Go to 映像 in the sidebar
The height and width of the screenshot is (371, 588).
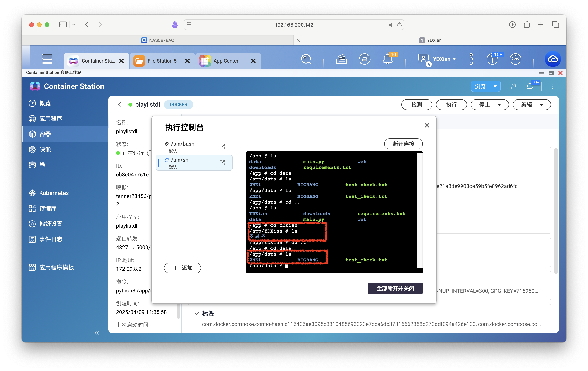pos(45,149)
